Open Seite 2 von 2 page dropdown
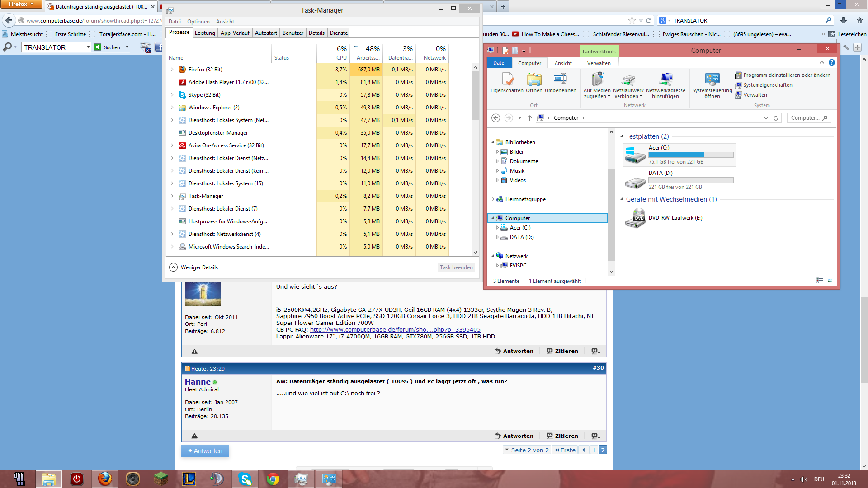The image size is (868, 488). (x=527, y=450)
